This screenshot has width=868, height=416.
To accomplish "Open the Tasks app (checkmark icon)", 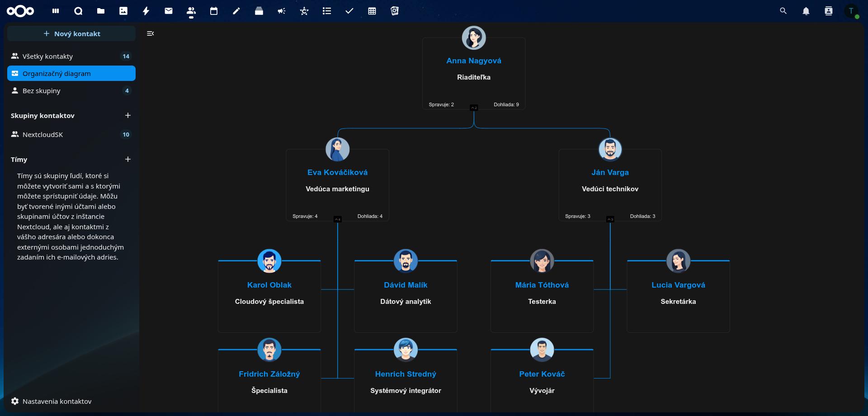I will 349,11.
